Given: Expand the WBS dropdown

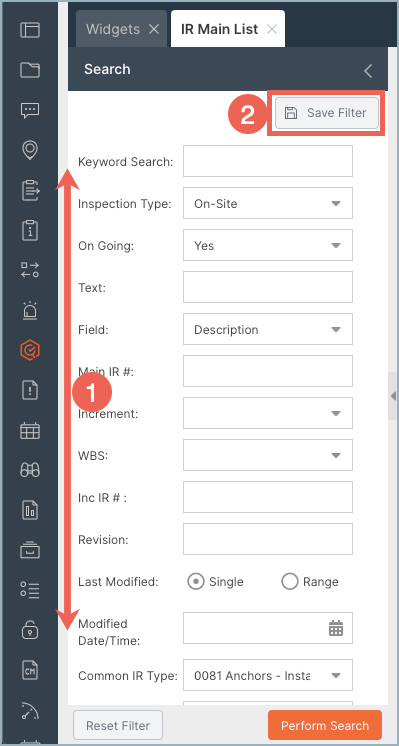Looking at the screenshot, I should (x=268, y=455).
